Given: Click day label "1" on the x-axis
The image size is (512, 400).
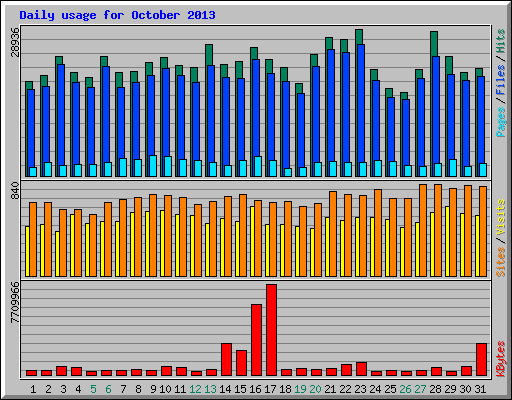Looking at the screenshot, I should point(33,389).
